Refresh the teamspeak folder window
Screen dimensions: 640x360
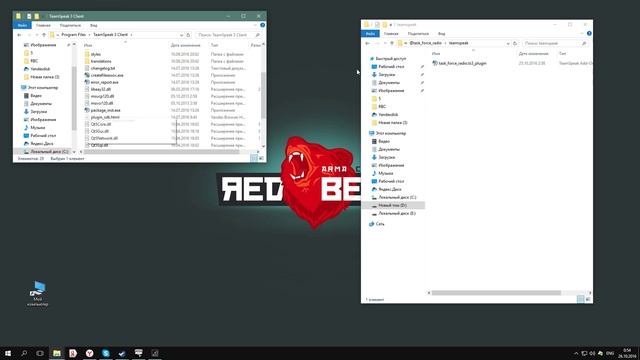(515, 43)
